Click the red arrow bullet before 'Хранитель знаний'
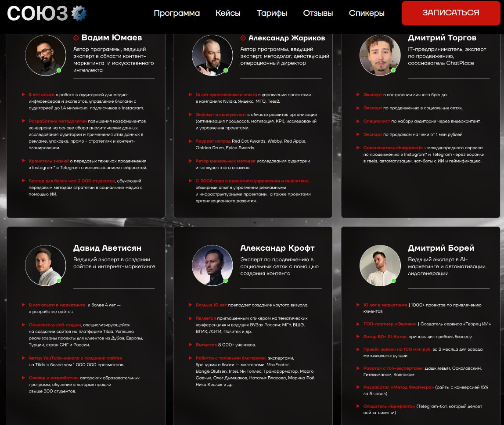Screen dimensions: 504x425 (23, 161)
